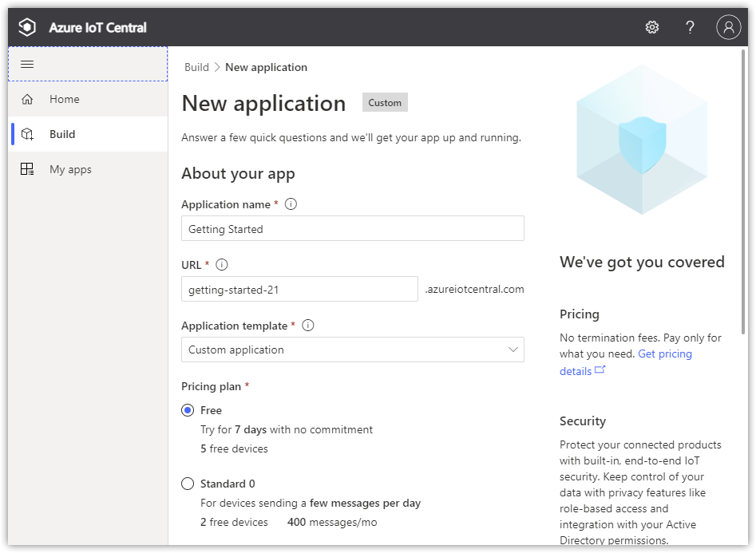
Task: Click the My apps grid icon
Action: pos(27,169)
